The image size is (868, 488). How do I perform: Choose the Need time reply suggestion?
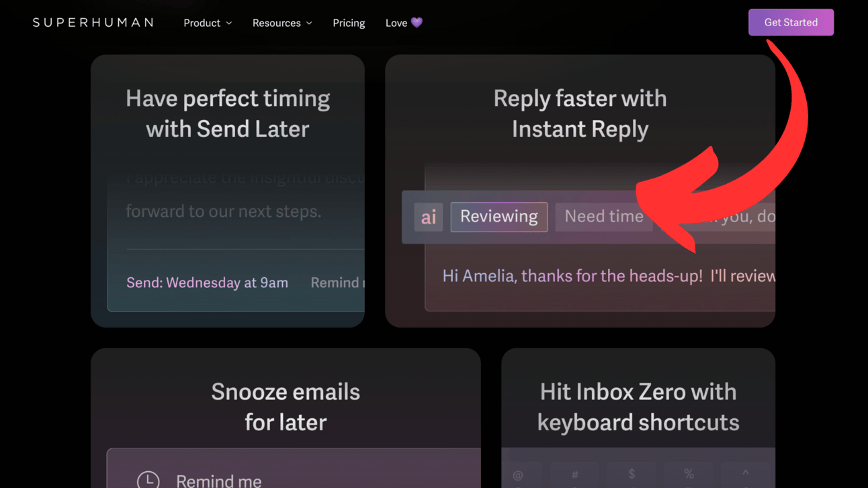coord(603,217)
